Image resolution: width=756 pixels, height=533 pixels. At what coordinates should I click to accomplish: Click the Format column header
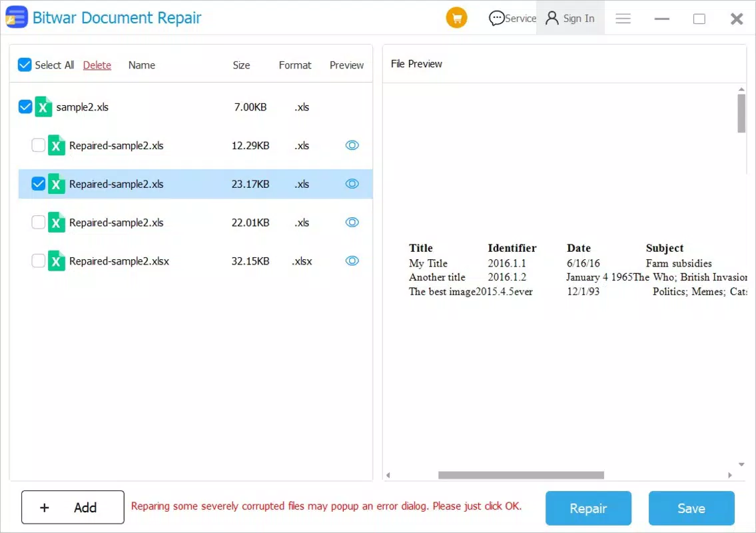tap(295, 65)
